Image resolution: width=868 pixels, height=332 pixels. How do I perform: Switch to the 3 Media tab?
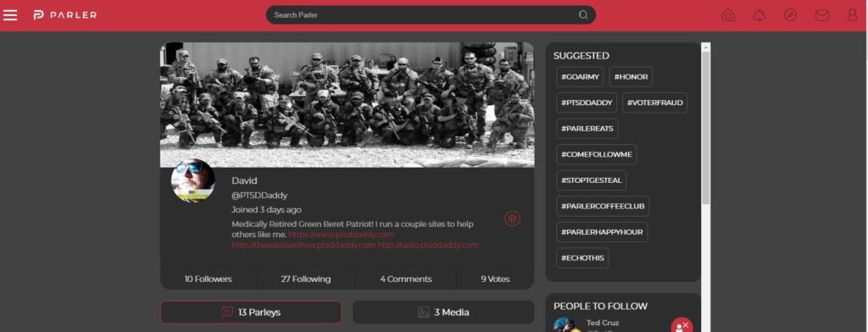pos(443,312)
